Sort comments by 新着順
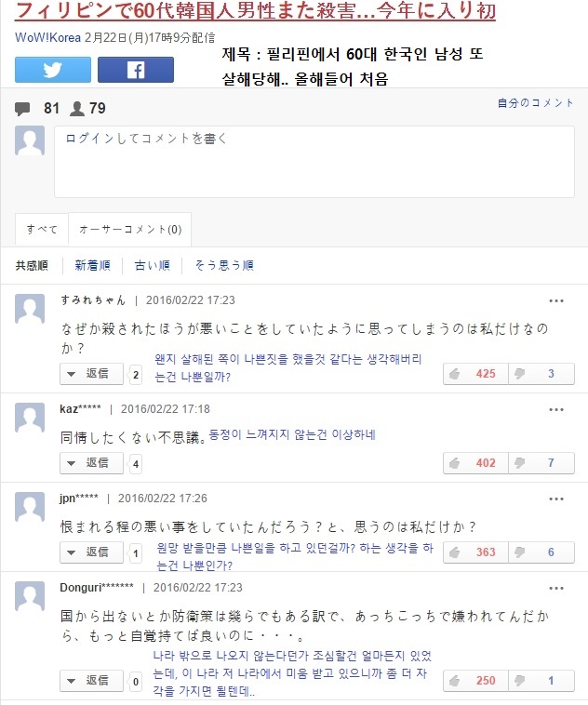 [x=92, y=265]
